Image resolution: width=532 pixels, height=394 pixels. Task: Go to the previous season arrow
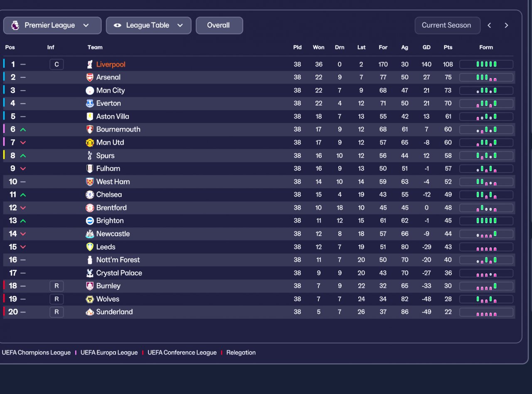pos(490,25)
